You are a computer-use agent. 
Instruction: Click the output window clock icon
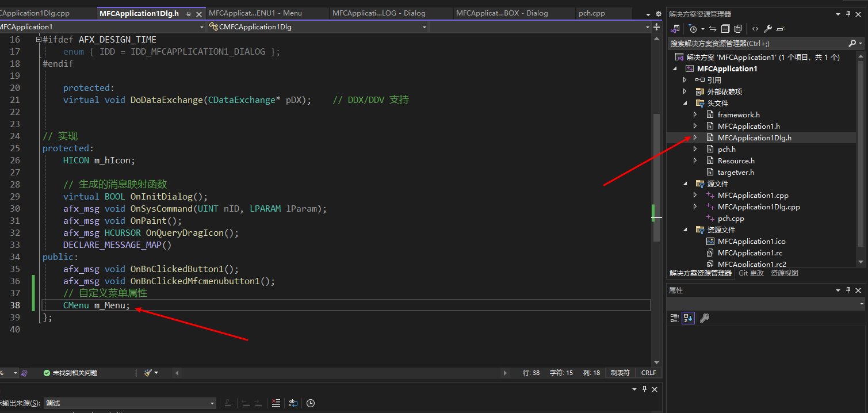(x=311, y=403)
